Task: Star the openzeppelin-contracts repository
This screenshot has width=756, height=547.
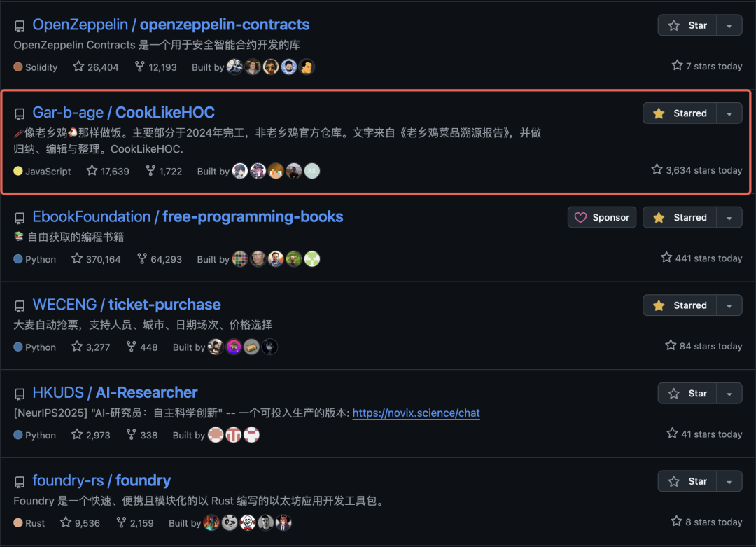Action: pyautogui.click(x=687, y=25)
